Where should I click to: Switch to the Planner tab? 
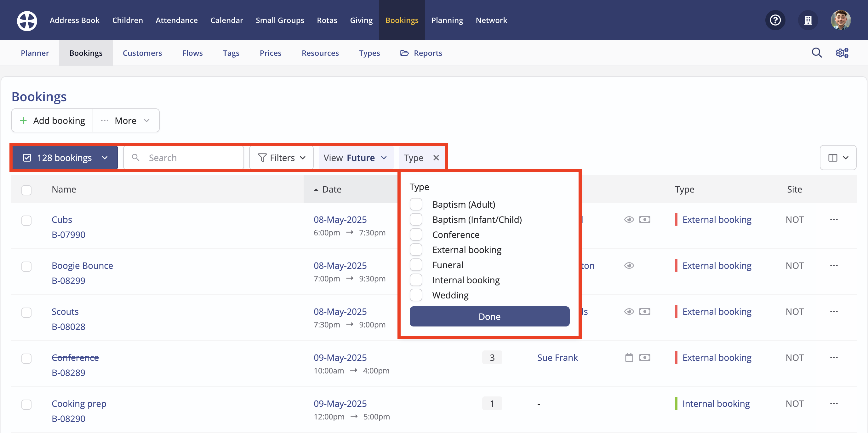click(35, 53)
